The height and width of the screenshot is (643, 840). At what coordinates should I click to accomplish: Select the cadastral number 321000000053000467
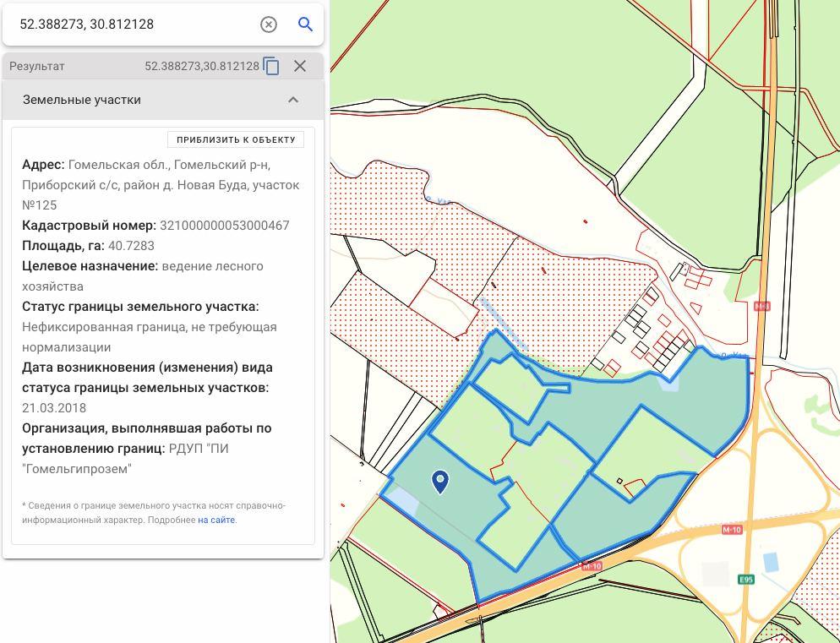[x=224, y=226]
